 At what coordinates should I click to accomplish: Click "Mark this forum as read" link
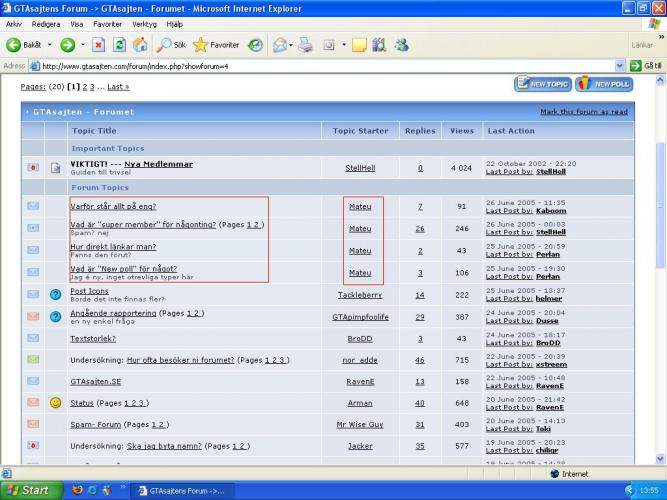tap(583, 112)
